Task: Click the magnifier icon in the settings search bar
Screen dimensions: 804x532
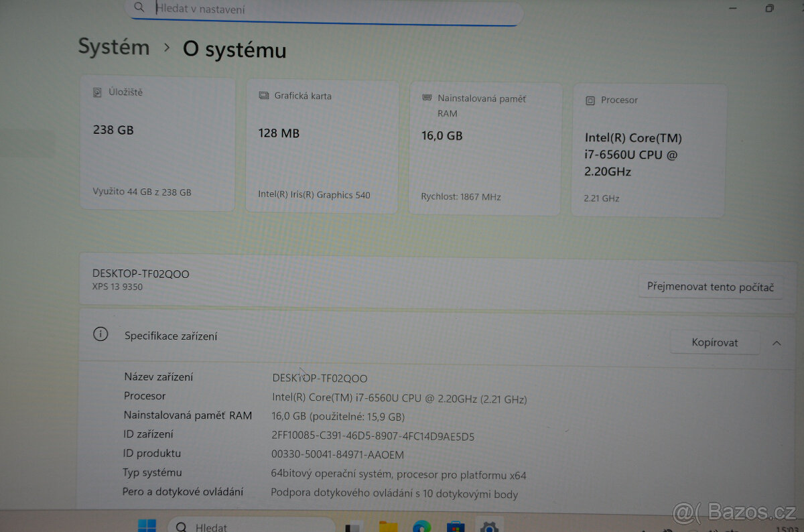Action: tap(139, 8)
